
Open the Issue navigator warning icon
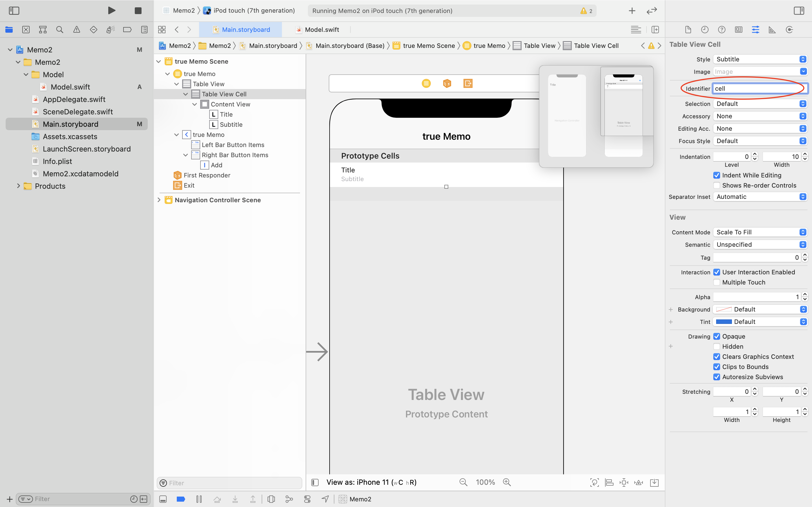coord(76,30)
